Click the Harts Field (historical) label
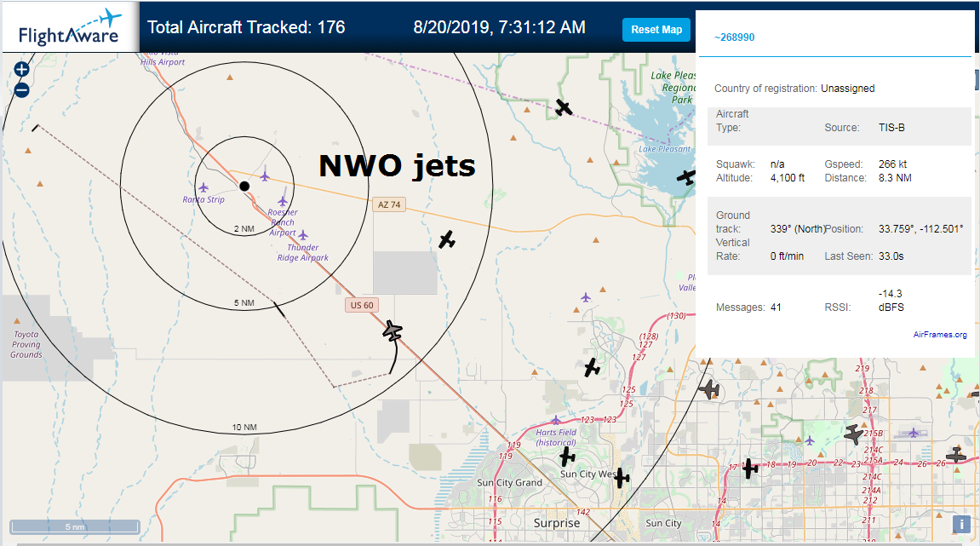This screenshot has width=980, height=546. 556,437
